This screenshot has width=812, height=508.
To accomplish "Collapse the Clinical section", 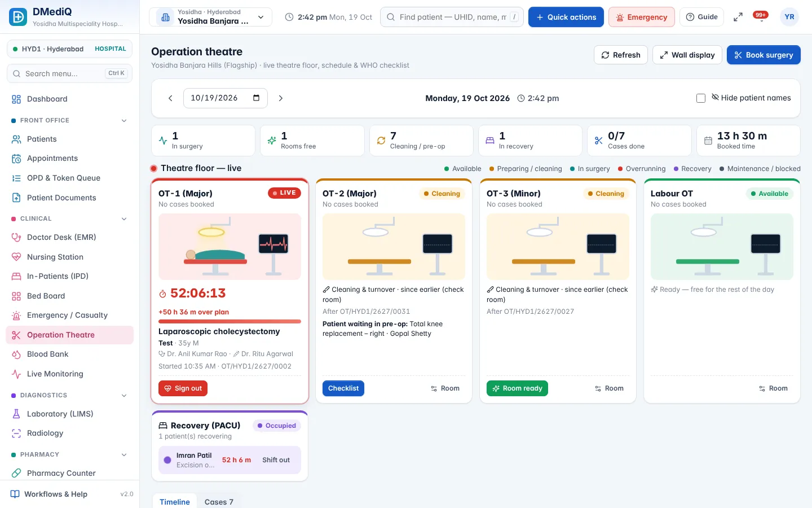I will coord(124,218).
